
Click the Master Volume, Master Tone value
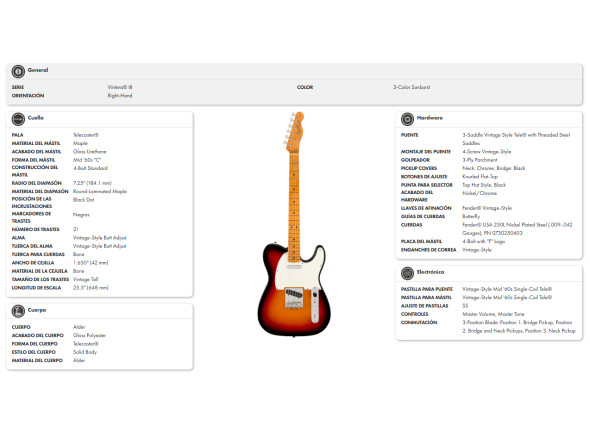(x=493, y=314)
